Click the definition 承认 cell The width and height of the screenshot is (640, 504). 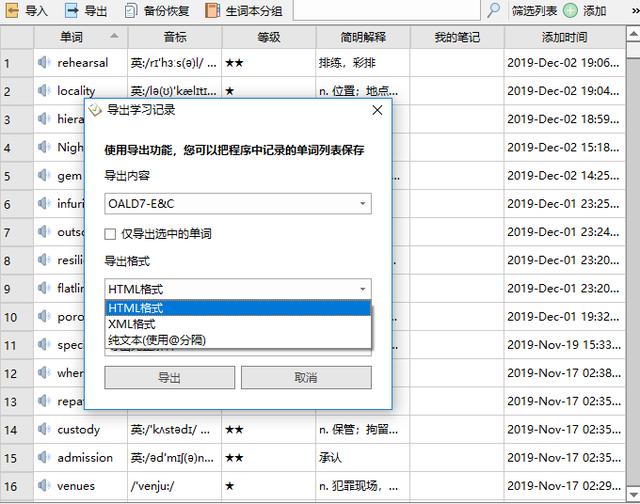tap(363, 458)
